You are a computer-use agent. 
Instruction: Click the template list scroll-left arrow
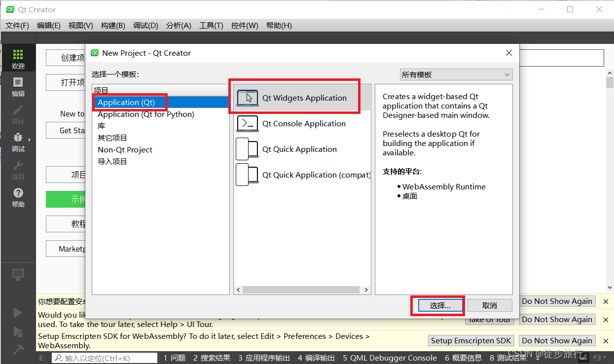pyautogui.click(x=238, y=290)
